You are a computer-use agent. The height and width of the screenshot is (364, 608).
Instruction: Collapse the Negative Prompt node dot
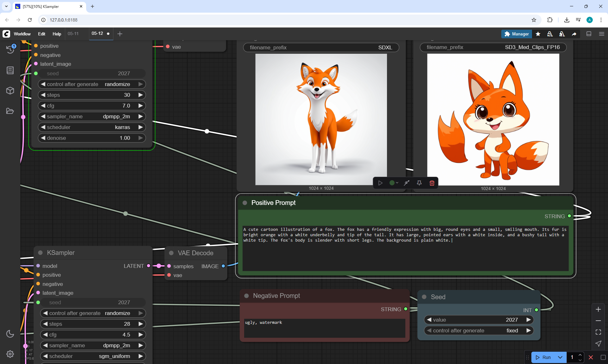tap(246, 296)
